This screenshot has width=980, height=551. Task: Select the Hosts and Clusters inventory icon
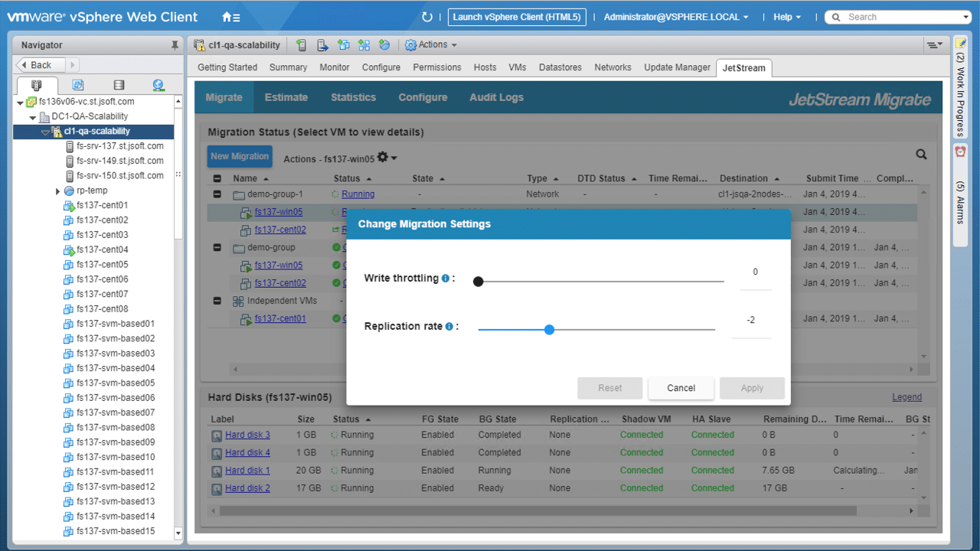coord(37,85)
